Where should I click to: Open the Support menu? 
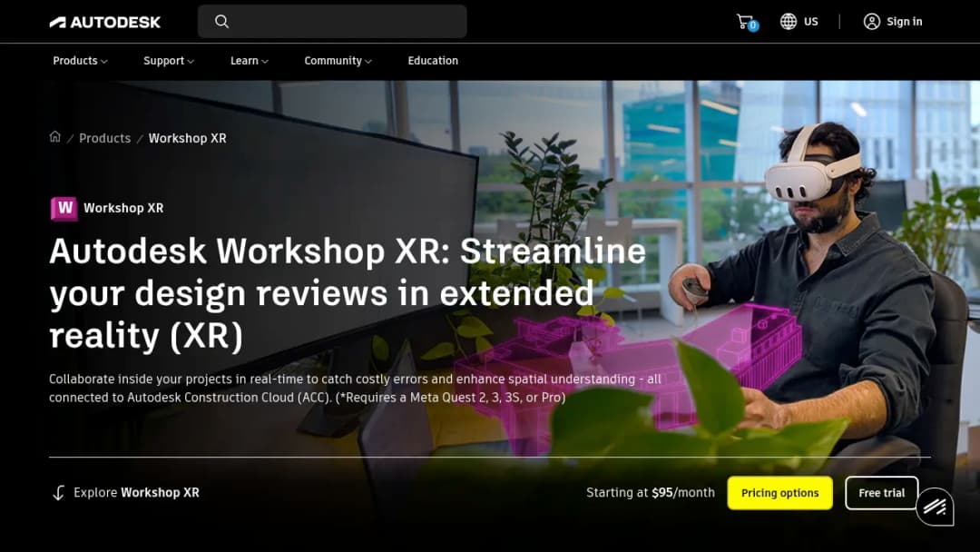169,61
